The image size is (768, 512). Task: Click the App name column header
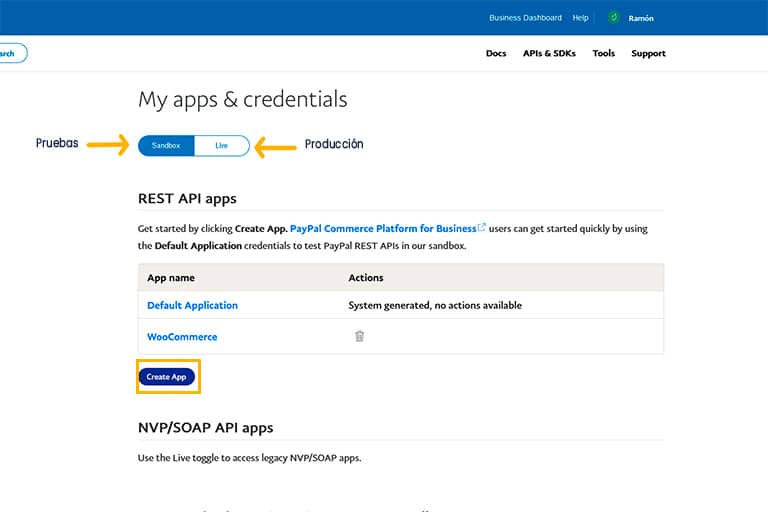click(x=171, y=278)
